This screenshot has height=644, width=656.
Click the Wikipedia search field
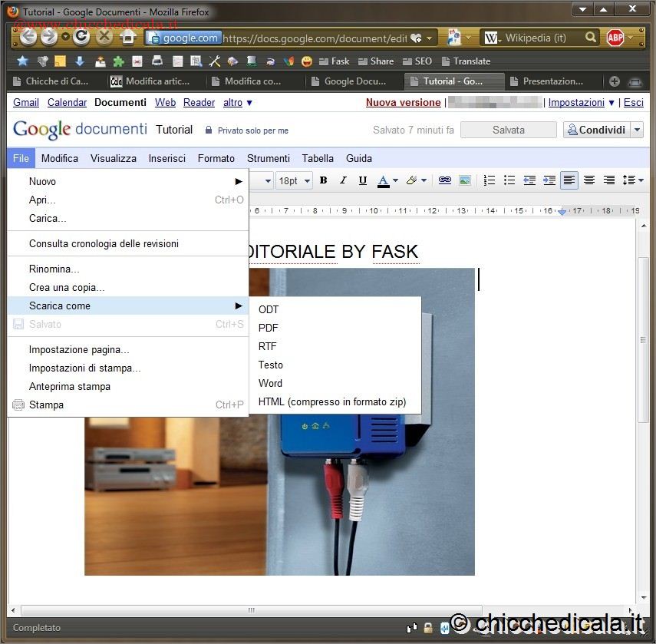click(541, 38)
